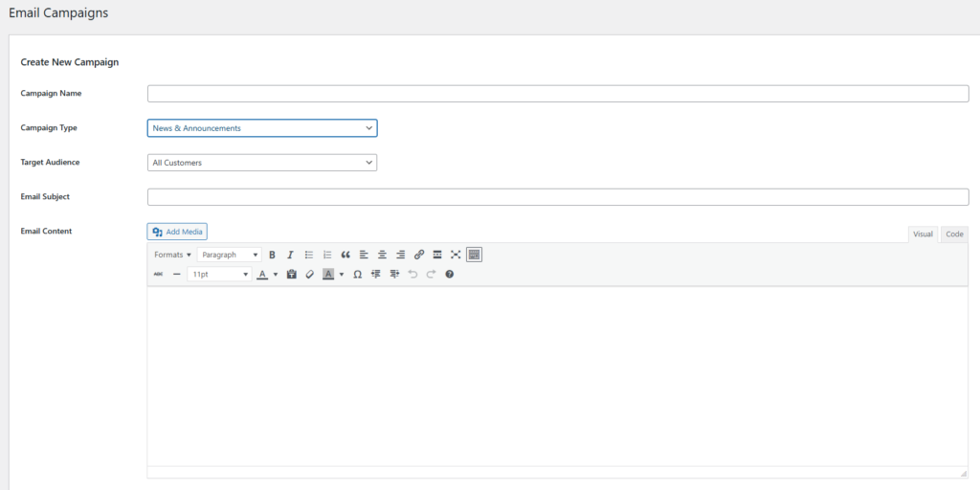Screen dimensions: 980x490
Task: Click the Campaign Name input field
Action: click(x=558, y=94)
